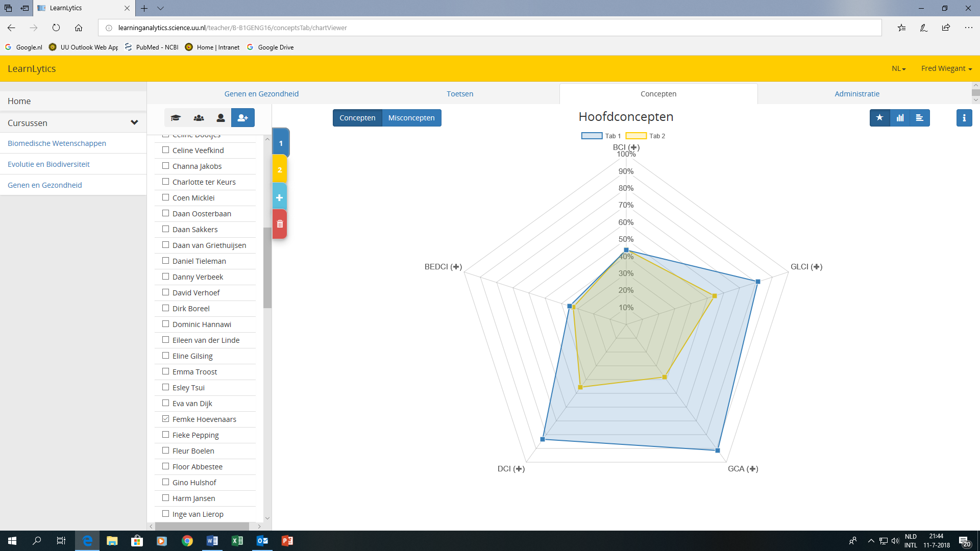This screenshot has height=551, width=980.
Task: Delete tab with red trash icon
Action: [280, 224]
